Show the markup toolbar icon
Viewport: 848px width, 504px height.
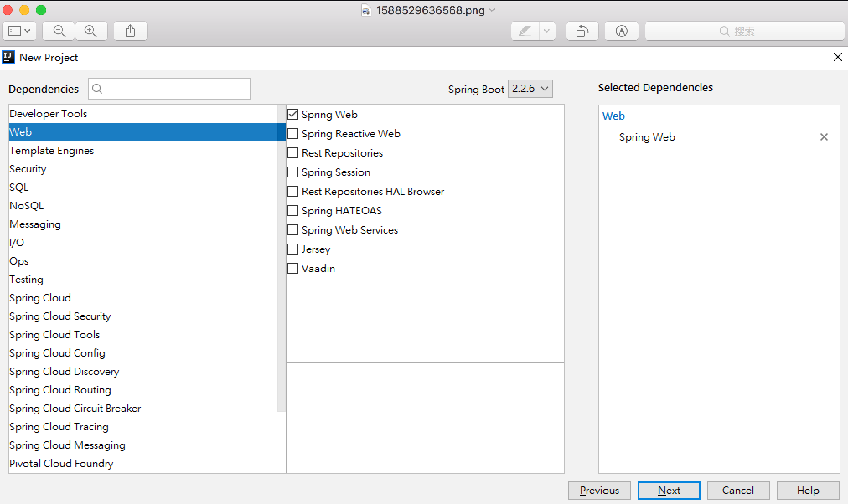(621, 31)
